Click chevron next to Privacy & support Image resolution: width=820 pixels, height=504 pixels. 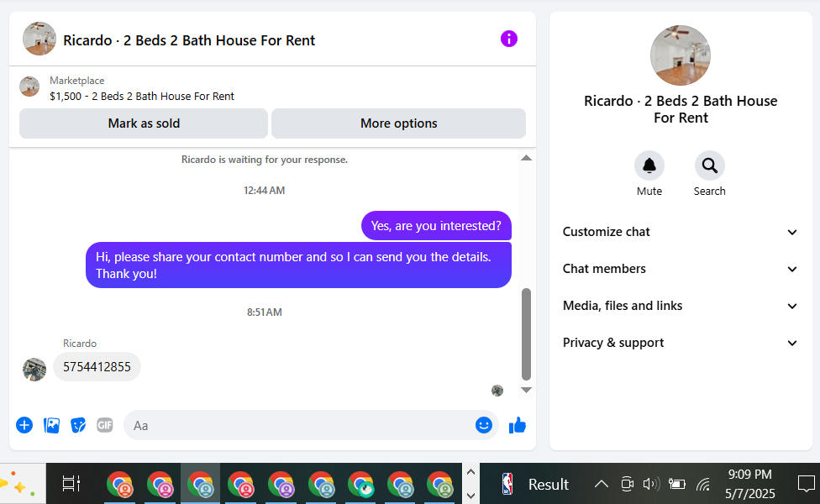click(x=792, y=344)
